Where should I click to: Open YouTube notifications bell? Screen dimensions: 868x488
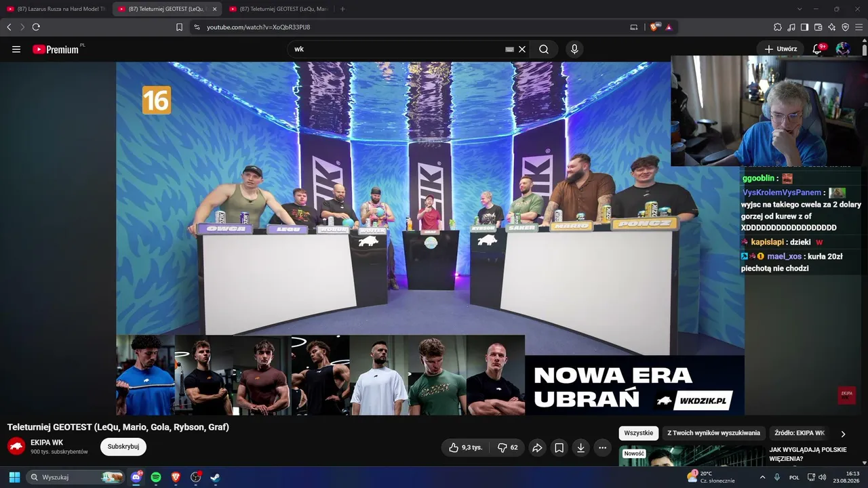pos(818,49)
